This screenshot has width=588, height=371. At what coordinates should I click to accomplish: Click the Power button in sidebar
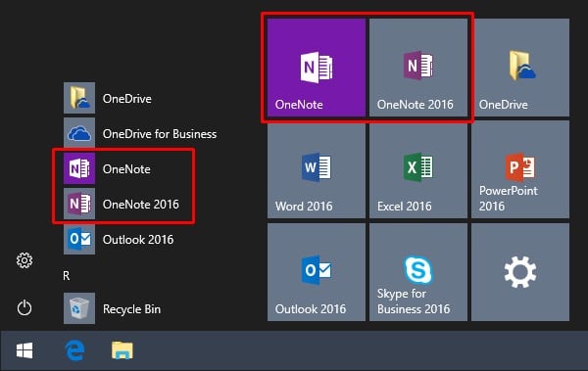(x=24, y=308)
